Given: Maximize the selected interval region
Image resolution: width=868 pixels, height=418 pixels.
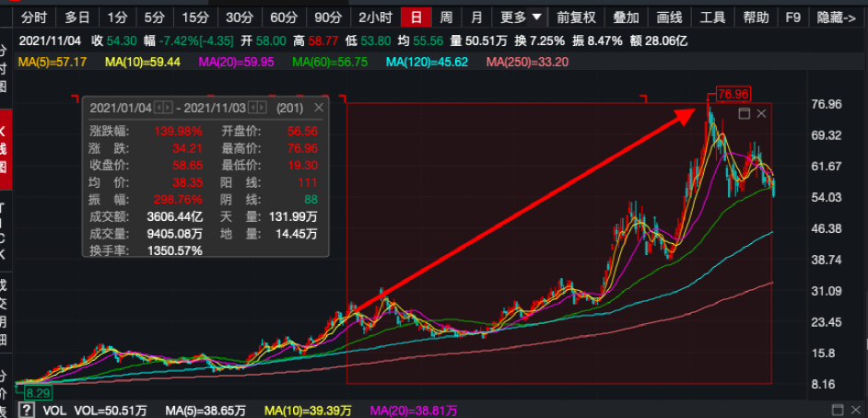Looking at the screenshot, I should pos(745,114).
